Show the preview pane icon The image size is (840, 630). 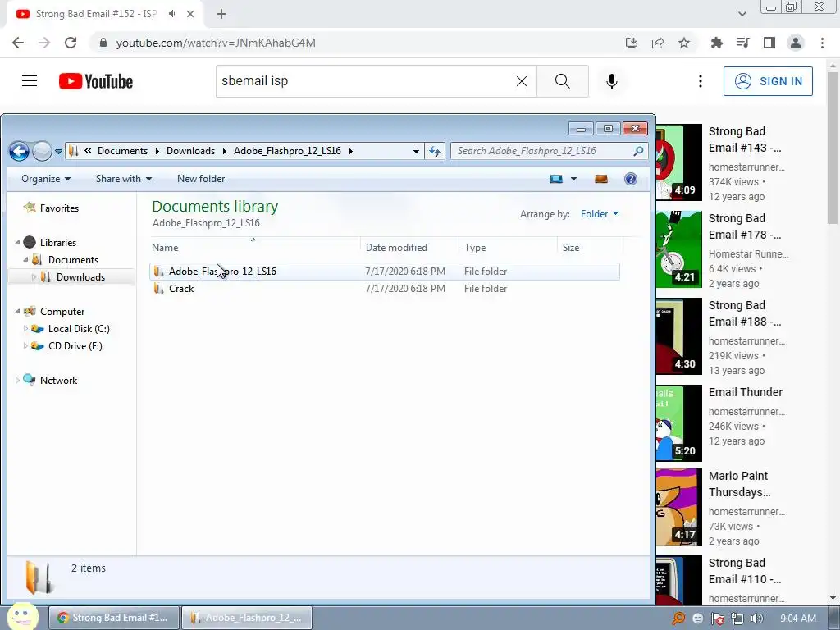[601, 179]
